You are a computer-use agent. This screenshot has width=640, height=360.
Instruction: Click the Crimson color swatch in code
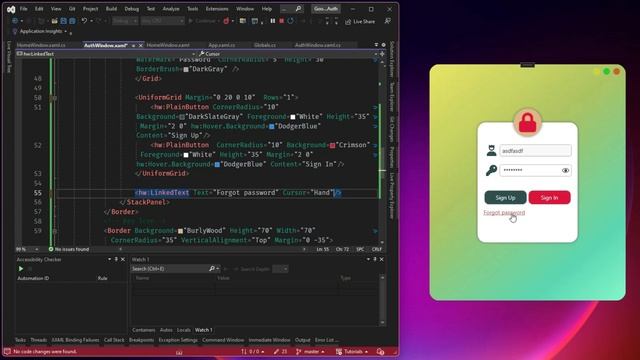(332, 145)
